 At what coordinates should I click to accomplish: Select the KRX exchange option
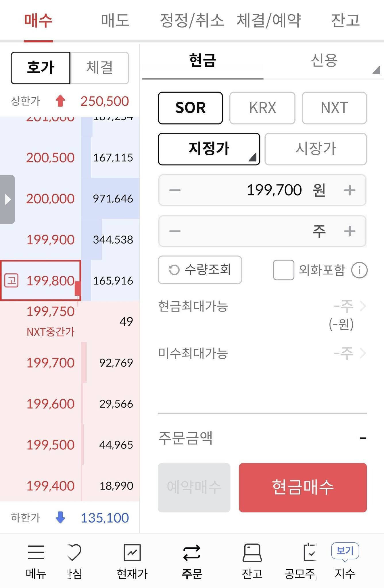coord(262,108)
